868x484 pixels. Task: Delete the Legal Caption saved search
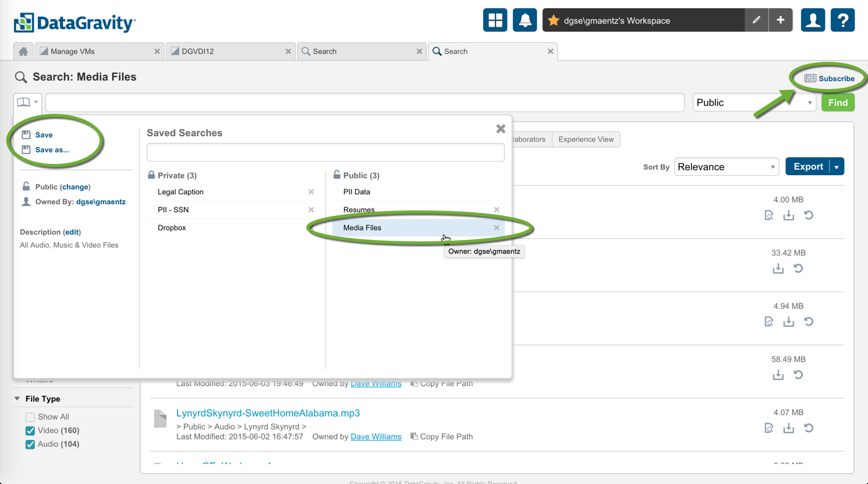311,192
